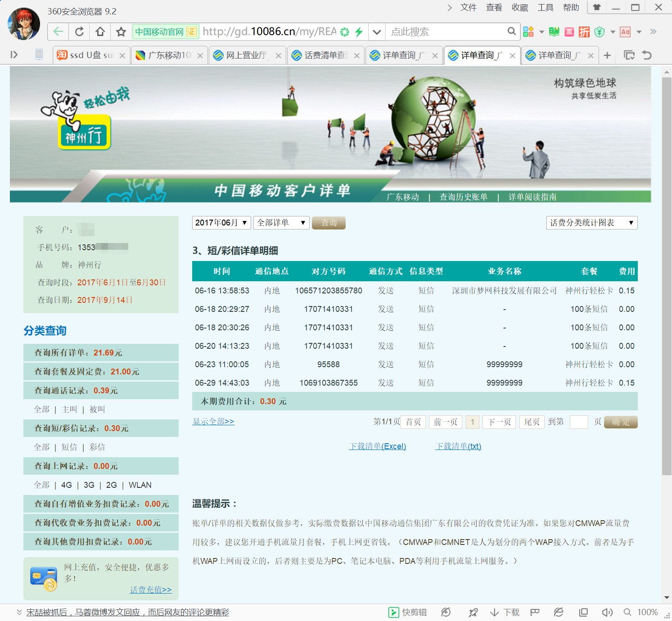Click the magnifier icon in the search box
Screen dimensions: 672x621
511,31
